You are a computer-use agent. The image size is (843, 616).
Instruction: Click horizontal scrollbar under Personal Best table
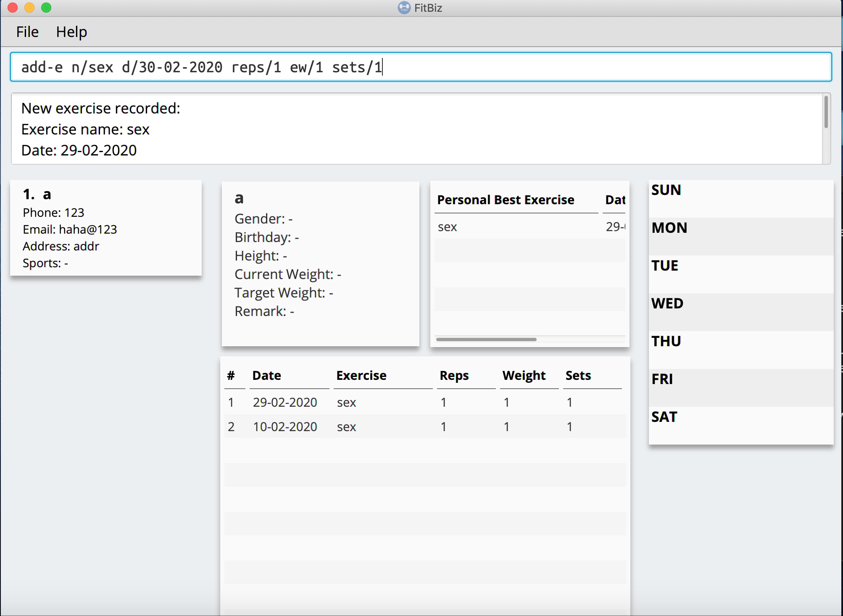pyautogui.click(x=486, y=339)
